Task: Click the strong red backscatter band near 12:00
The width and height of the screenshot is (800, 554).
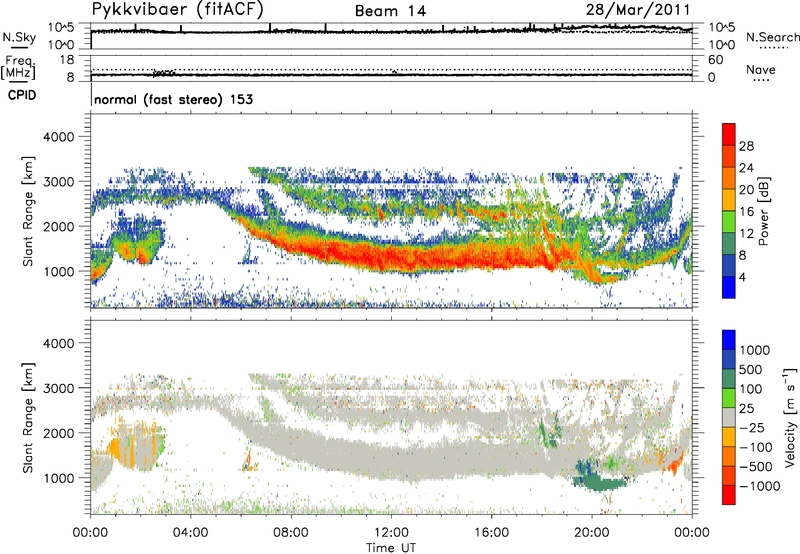Action: [391, 258]
